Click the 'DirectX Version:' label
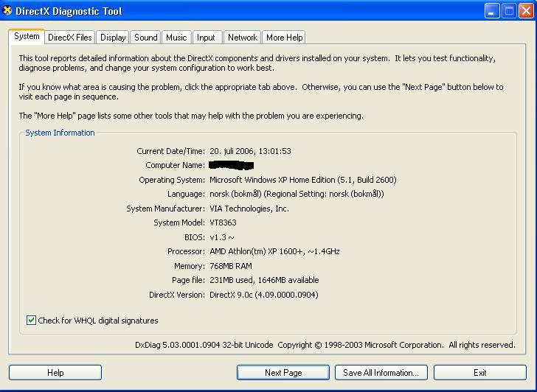 tap(177, 295)
